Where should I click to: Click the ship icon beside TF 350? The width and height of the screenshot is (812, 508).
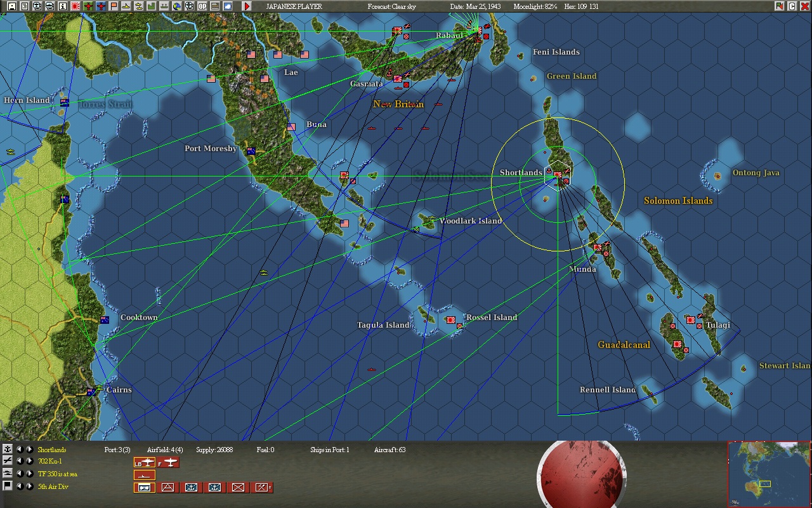point(7,474)
